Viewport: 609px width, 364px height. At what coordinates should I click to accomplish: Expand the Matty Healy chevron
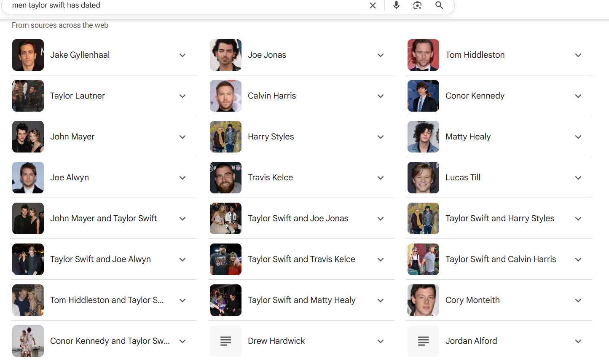click(578, 137)
